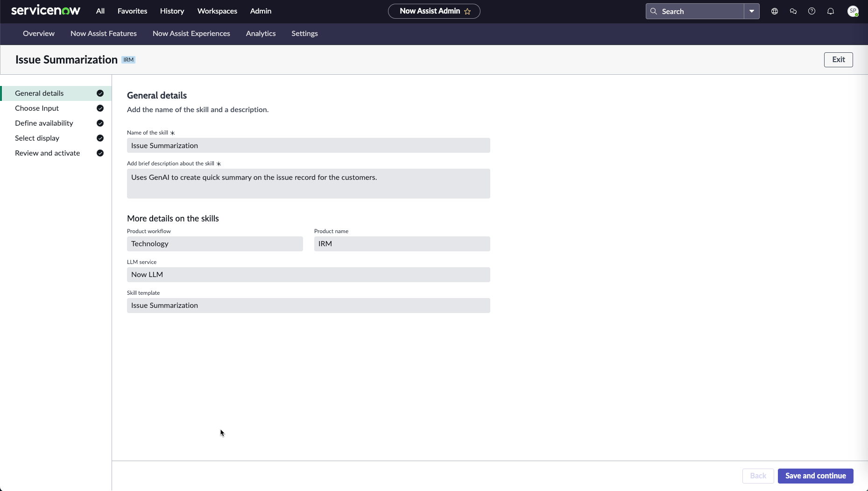Open the All menu
The height and width of the screenshot is (491, 868).
pyautogui.click(x=100, y=11)
